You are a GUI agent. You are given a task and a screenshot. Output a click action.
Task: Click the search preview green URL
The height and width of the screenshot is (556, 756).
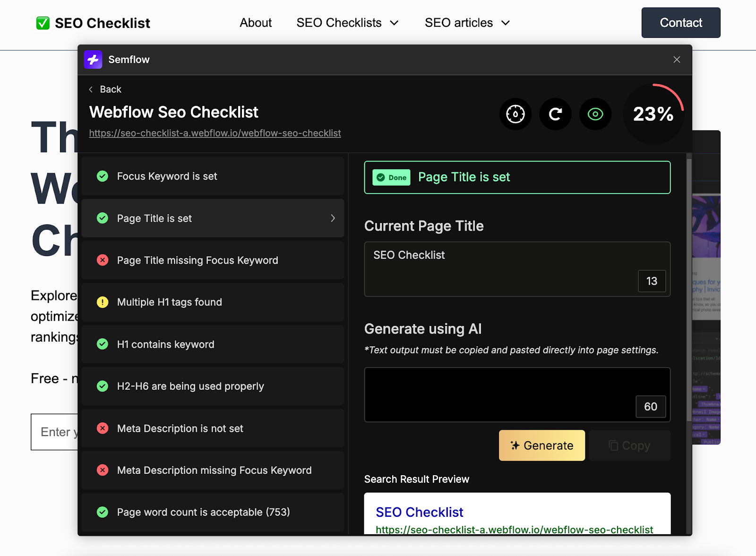(x=515, y=530)
